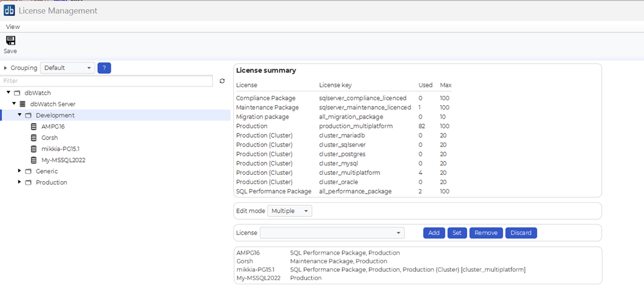Click the Used column header
The width and height of the screenshot is (644, 301).
click(426, 85)
